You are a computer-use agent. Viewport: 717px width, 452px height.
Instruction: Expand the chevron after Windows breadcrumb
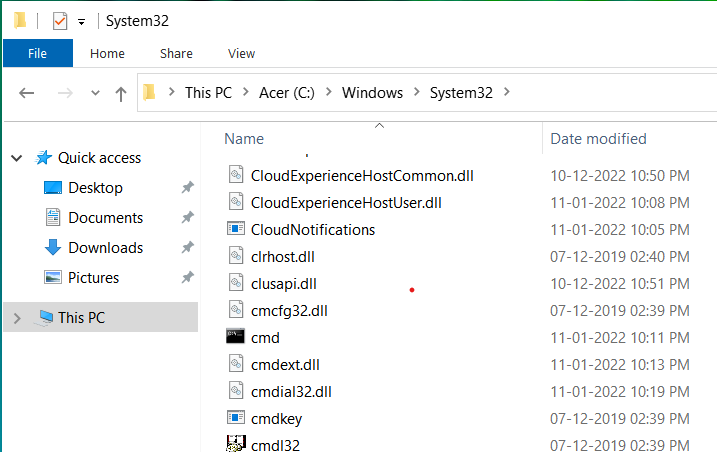coord(417,92)
